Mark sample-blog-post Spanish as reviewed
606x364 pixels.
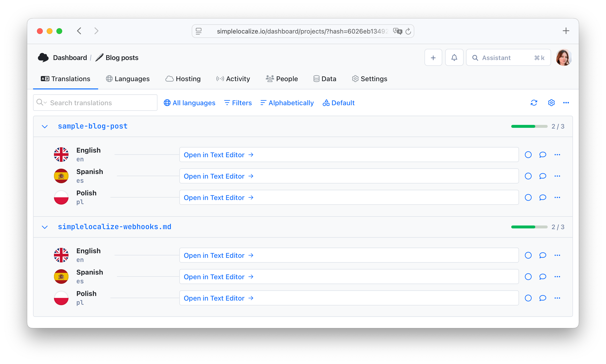point(528,176)
